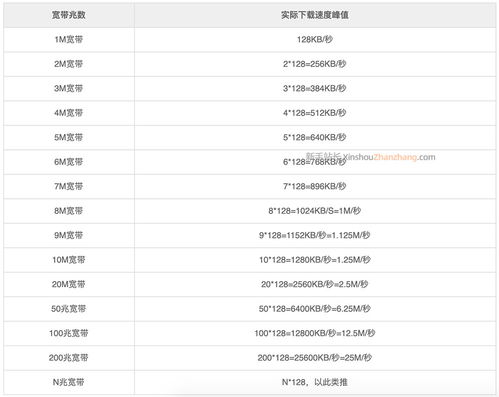Click the '200*128=25600KB/秒=25M/秒' value
This screenshot has height=397, width=499.
(315, 358)
